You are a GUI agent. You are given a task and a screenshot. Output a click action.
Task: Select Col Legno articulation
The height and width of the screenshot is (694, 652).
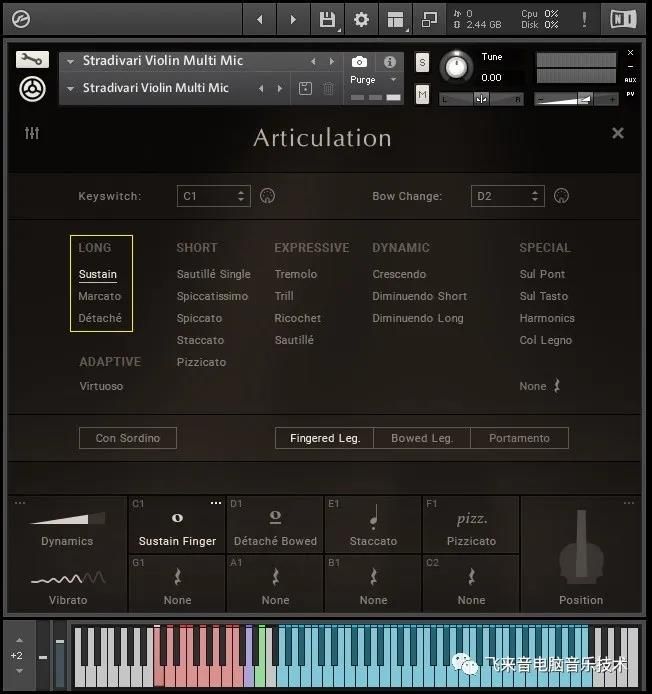click(546, 340)
